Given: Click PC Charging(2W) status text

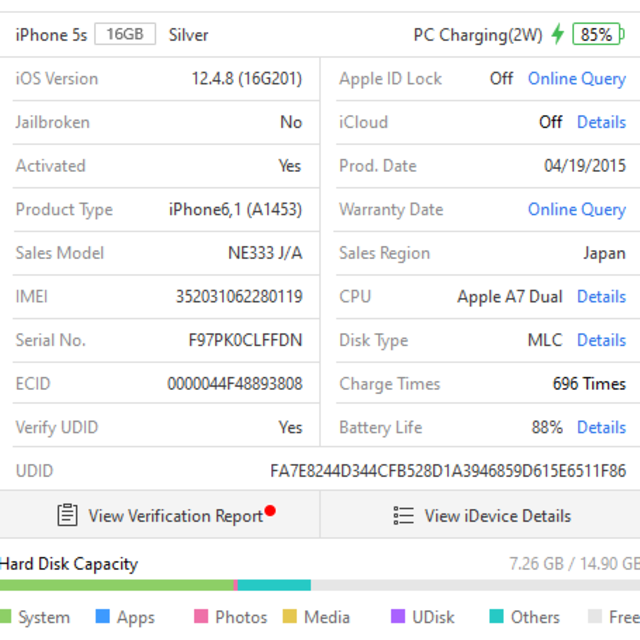Looking at the screenshot, I should click(478, 35).
